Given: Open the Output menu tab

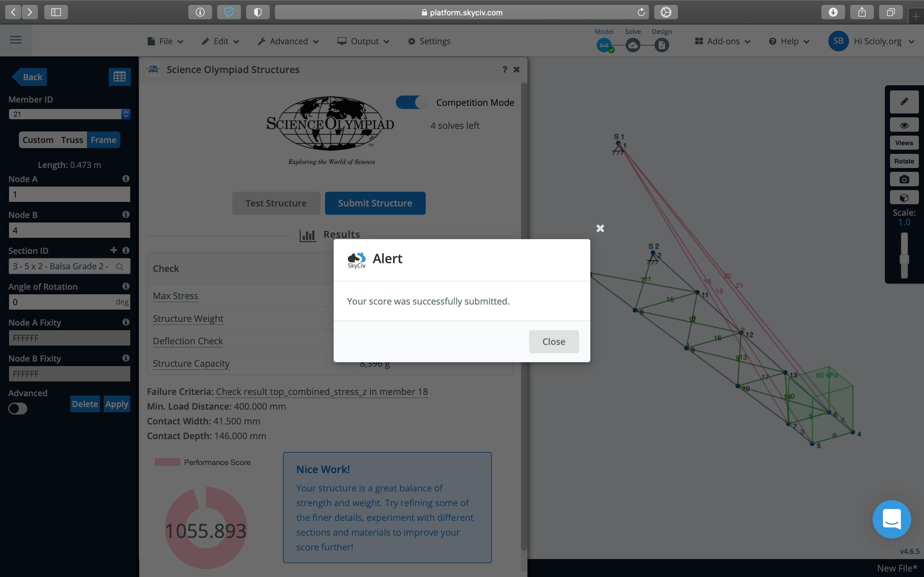Looking at the screenshot, I should 364,41.
